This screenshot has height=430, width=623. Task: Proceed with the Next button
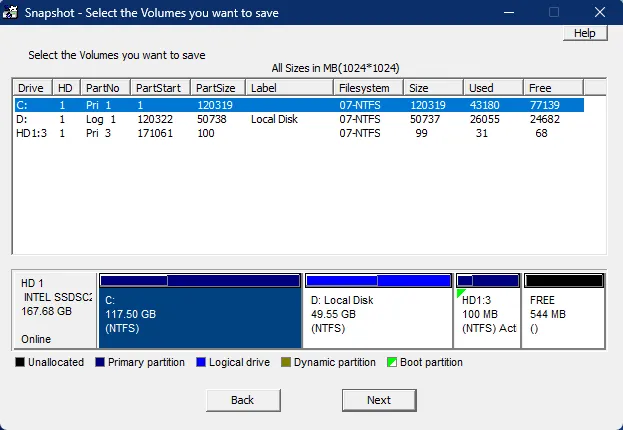(379, 400)
